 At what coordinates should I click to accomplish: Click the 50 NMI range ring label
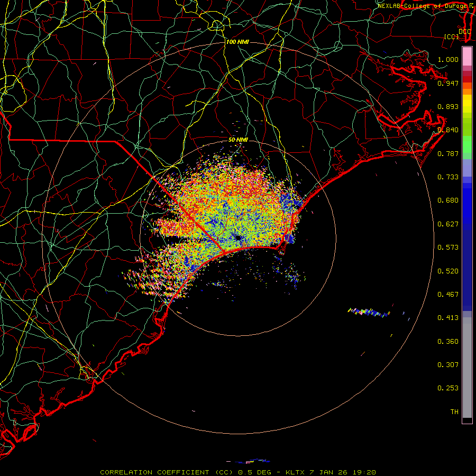238,140
